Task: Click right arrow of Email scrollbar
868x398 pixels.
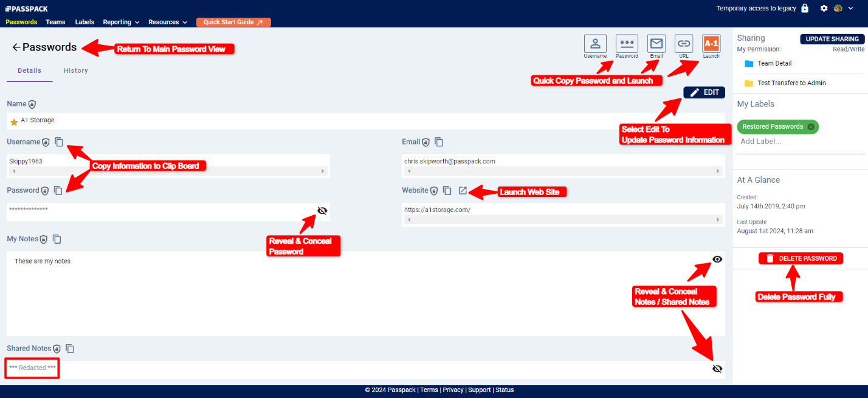Action: tap(718, 171)
